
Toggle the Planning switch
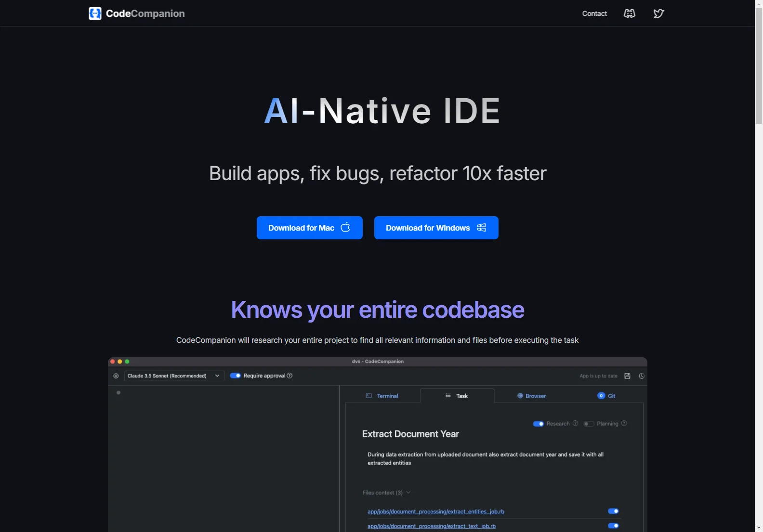pos(589,424)
